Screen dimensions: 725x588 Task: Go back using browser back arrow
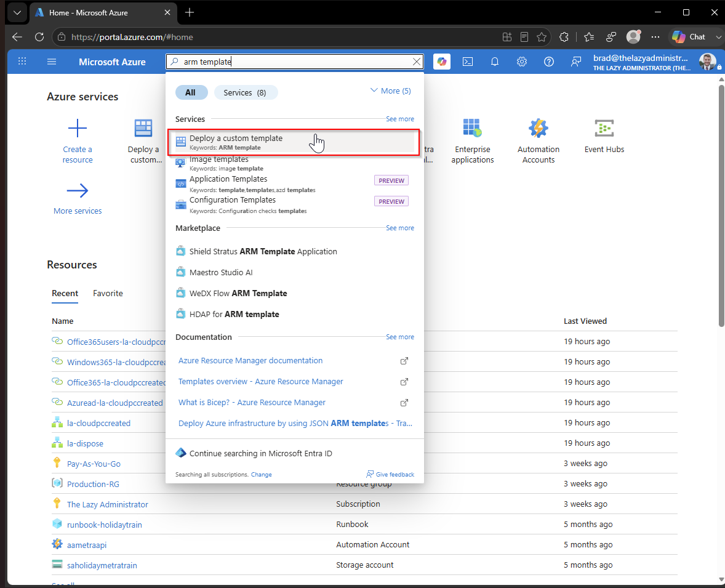(x=17, y=37)
